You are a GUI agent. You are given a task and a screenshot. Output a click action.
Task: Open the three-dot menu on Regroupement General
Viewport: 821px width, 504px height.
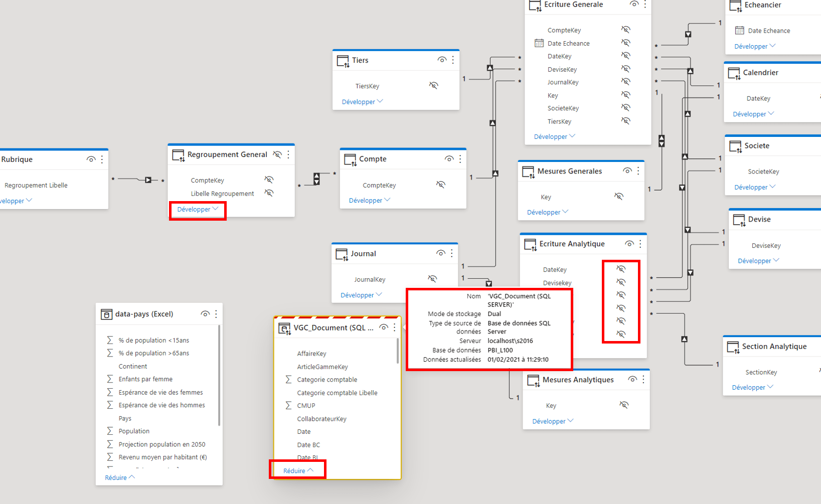[288, 154]
